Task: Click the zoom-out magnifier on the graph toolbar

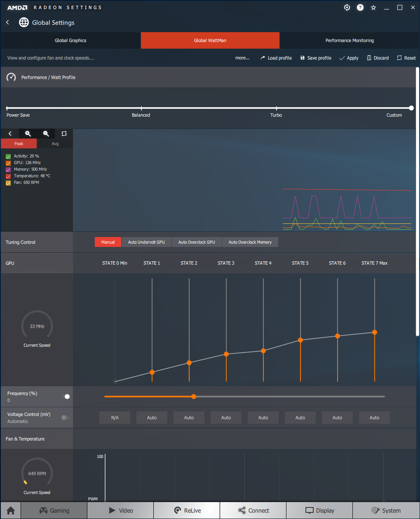Action: 46,133
